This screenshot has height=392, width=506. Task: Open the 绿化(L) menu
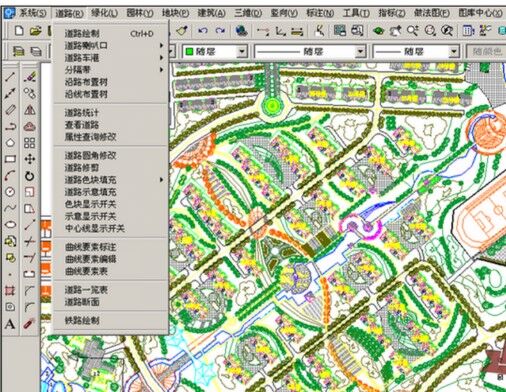105,13
